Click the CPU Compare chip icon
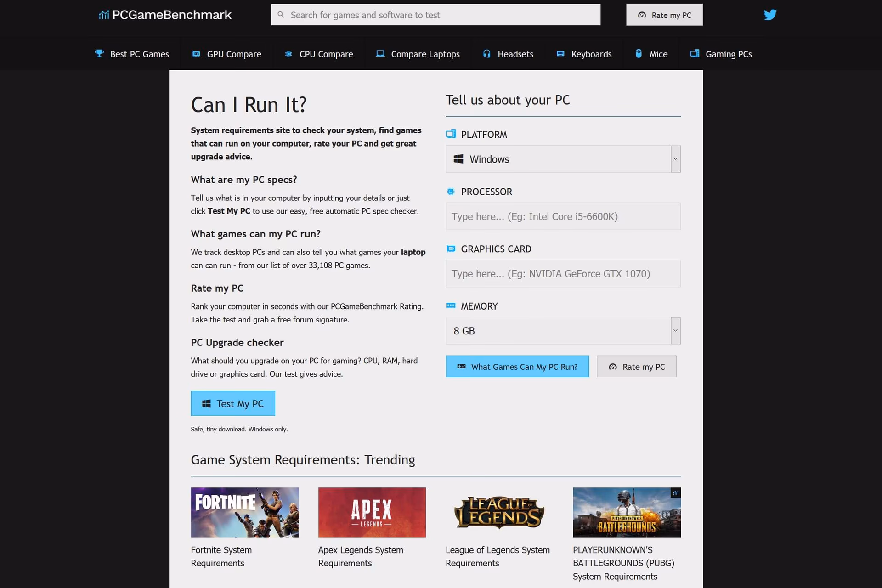This screenshot has height=588, width=882. (x=288, y=54)
